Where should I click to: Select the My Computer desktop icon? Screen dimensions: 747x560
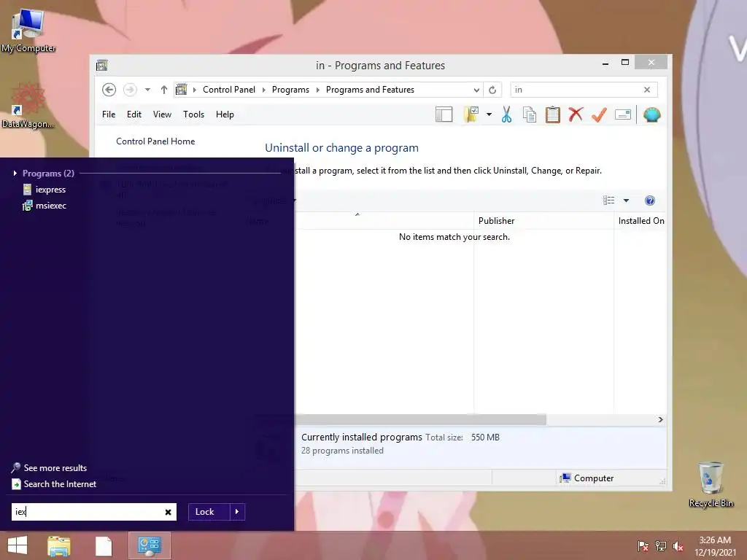pos(28,31)
